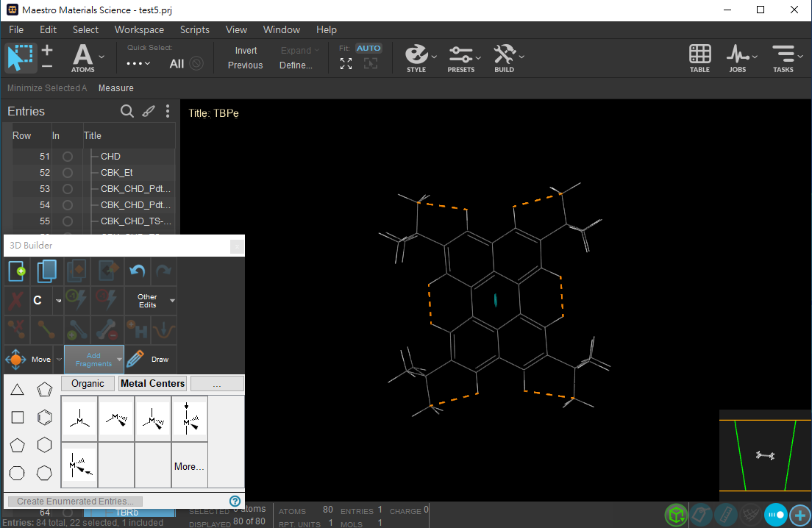Pick the octagon ring fragment
The width and height of the screenshot is (812, 528).
click(x=17, y=473)
